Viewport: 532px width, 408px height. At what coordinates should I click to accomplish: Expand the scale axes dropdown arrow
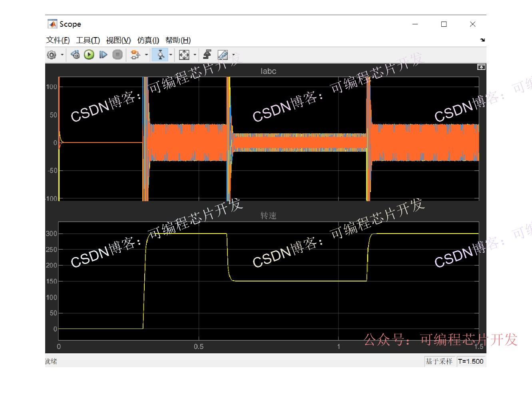(x=195, y=55)
